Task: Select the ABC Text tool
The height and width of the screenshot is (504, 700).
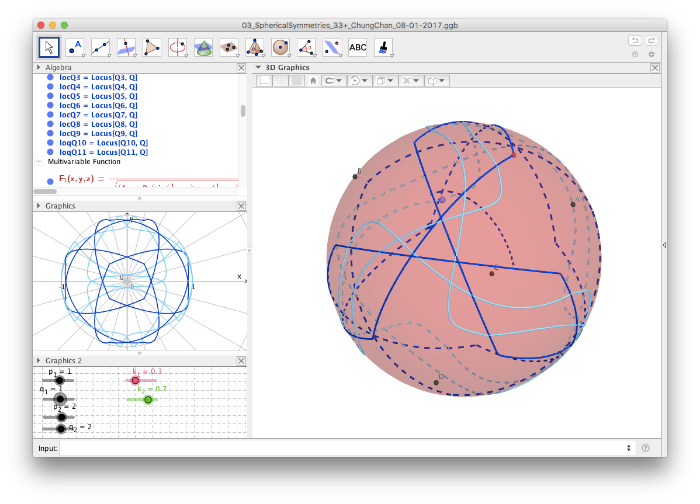Action: coord(358,47)
